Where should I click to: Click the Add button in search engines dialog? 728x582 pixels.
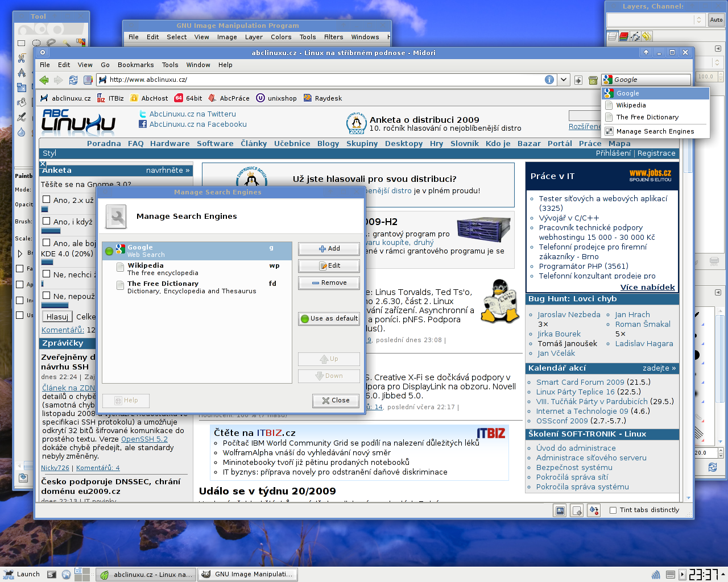click(329, 248)
